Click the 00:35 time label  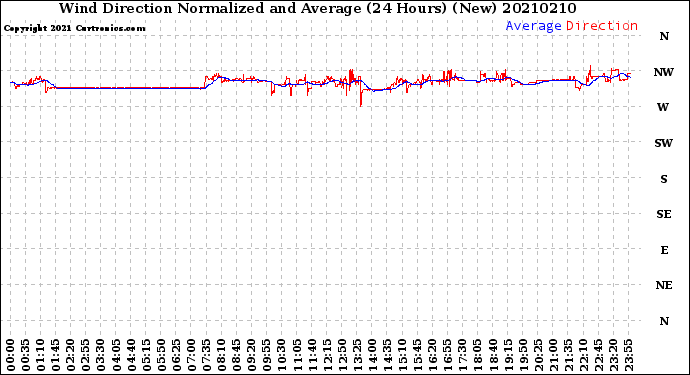click(x=26, y=355)
